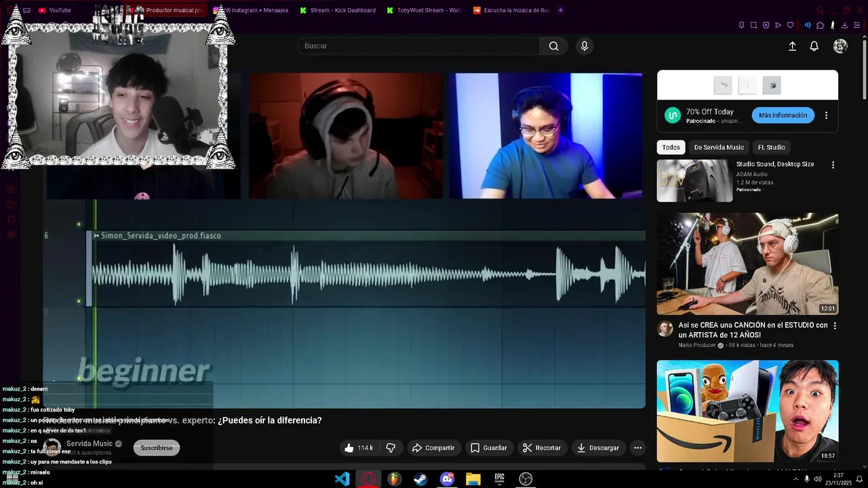Select the De Servida Music chip
Image resolution: width=868 pixels, height=488 pixels.
tap(719, 147)
